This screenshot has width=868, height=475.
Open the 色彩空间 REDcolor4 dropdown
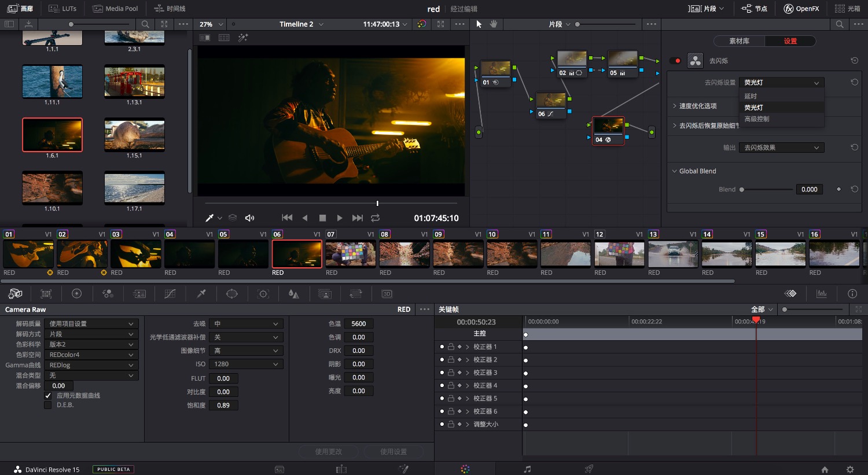(91, 355)
